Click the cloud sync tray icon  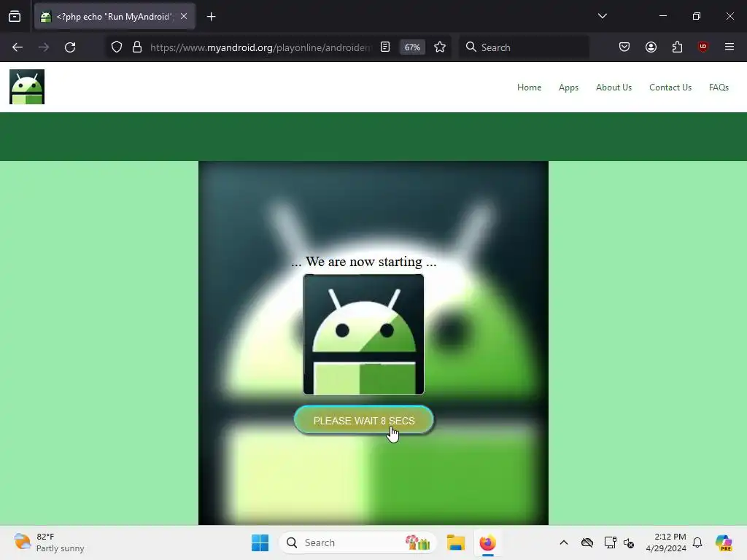587,542
